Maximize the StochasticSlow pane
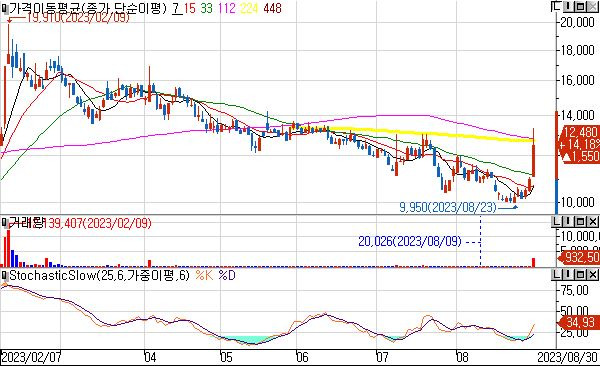Screen dimensions: 600x366 [x=580, y=274]
